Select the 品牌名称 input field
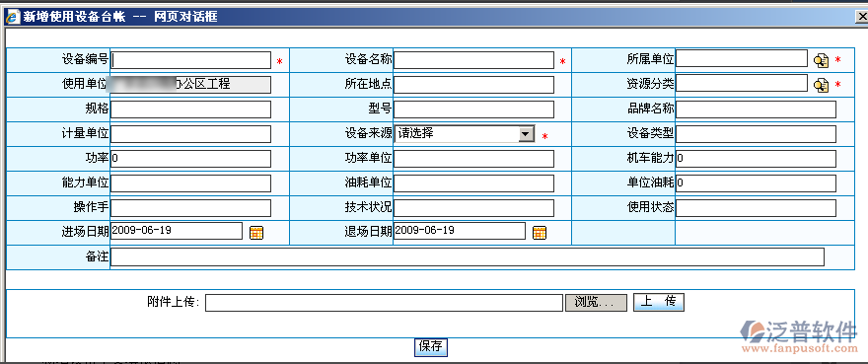This screenshot has width=868, height=364. 757,109
